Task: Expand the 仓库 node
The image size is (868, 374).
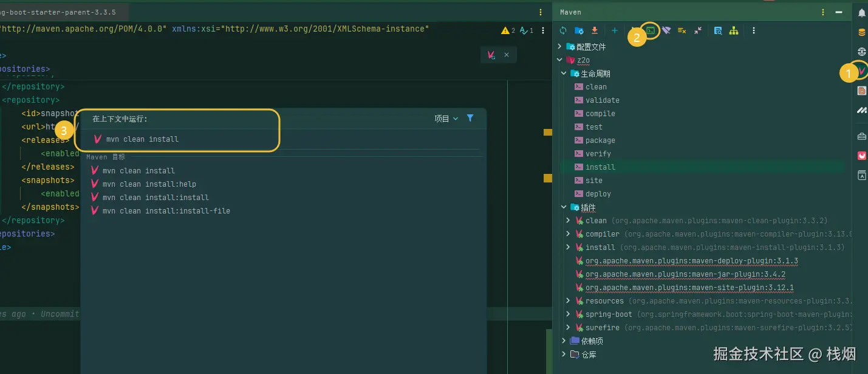Action: 564,355
